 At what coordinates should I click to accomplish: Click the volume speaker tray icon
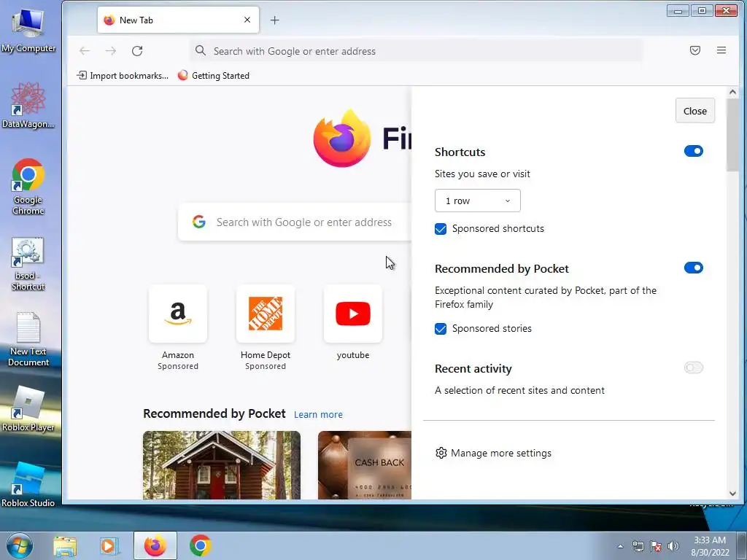[673, 546]
